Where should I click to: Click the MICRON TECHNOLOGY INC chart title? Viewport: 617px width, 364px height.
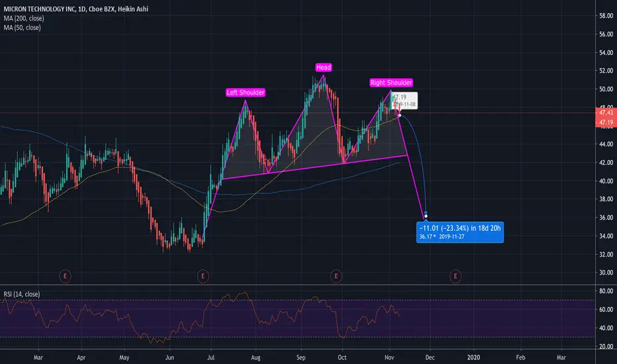point(76,9)
